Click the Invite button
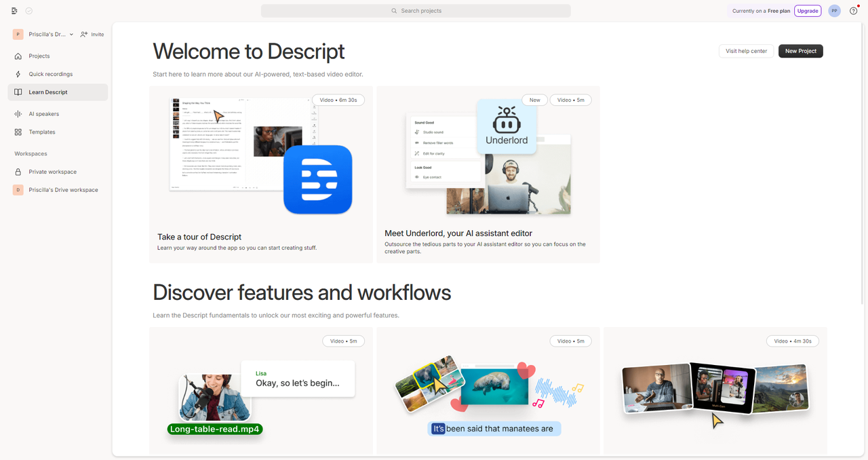The image size is (868, 460). coord(92,34)
